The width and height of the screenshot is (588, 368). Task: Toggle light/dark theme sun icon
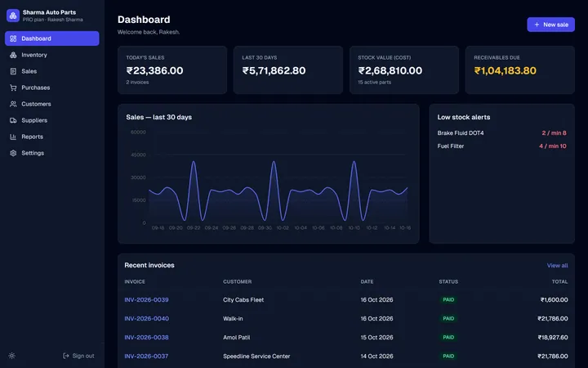pos(12,356)
